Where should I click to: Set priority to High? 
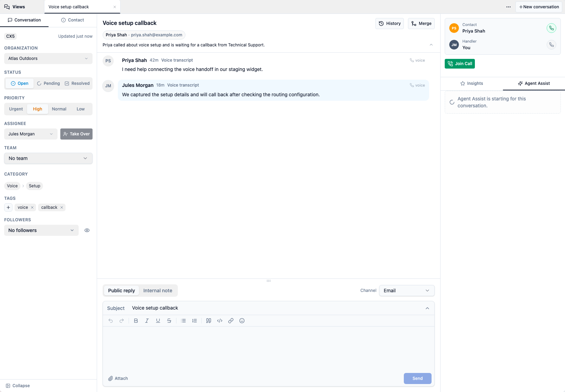tap(37, 109)
